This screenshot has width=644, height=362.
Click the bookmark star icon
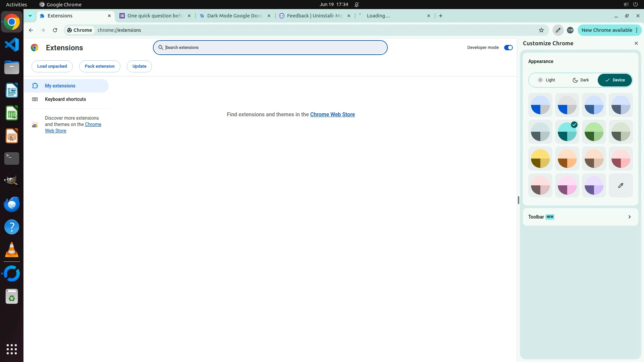(541, 30)
